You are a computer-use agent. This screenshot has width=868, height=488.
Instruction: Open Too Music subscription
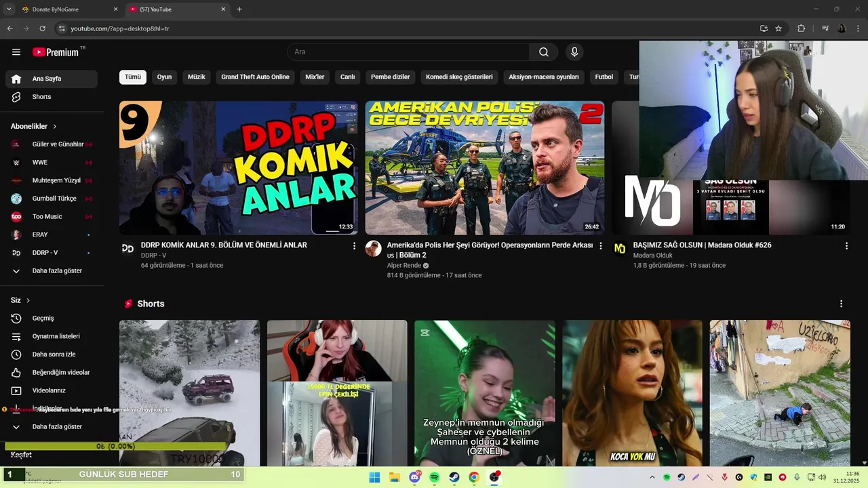(x=52, y=217)
